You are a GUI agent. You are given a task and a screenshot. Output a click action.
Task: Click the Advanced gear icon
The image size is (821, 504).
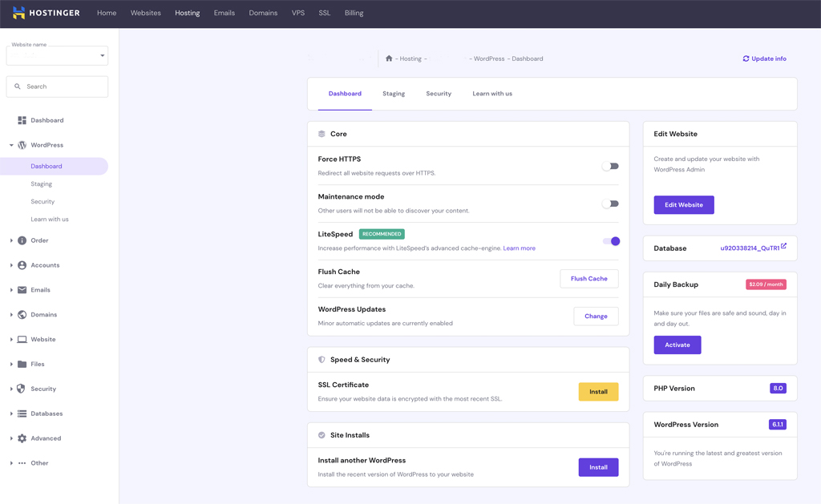point(22,438)
